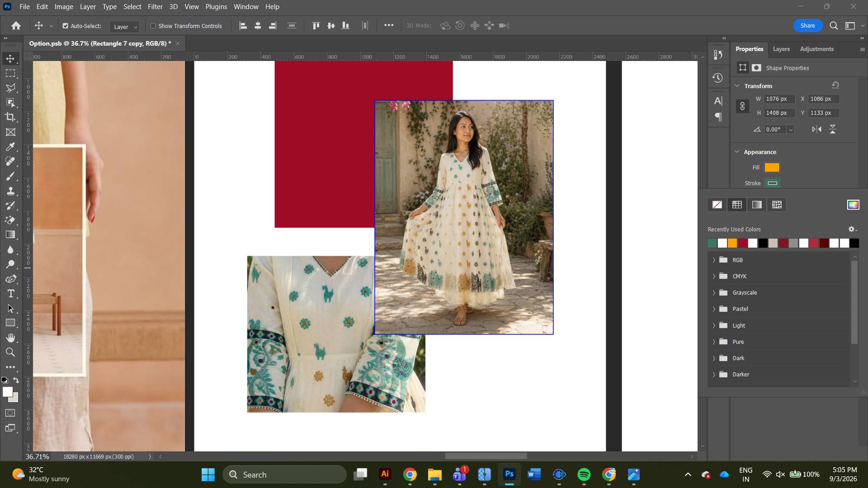
Task: Uncheck the Auto-Select checkbox
Action: pos(66,26)
